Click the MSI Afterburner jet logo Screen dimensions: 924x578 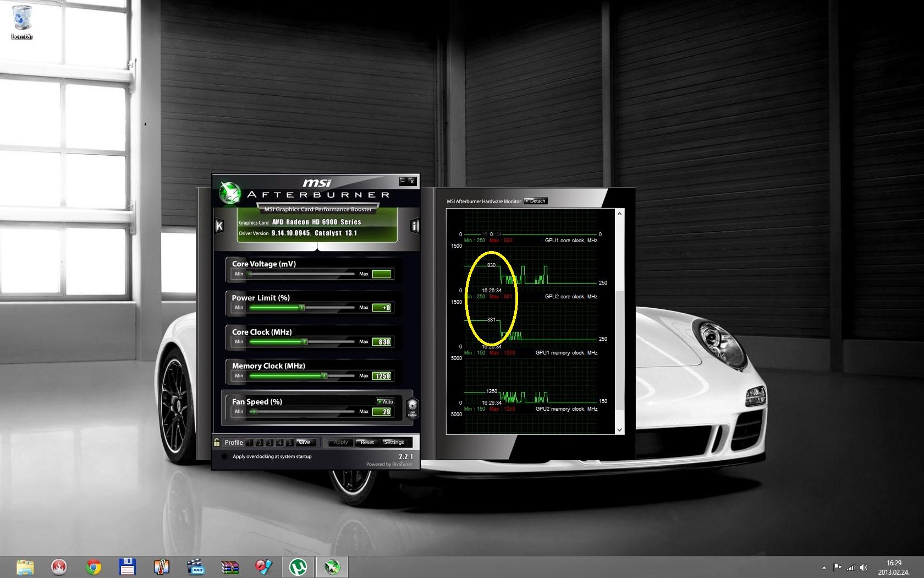pos(230,192)
